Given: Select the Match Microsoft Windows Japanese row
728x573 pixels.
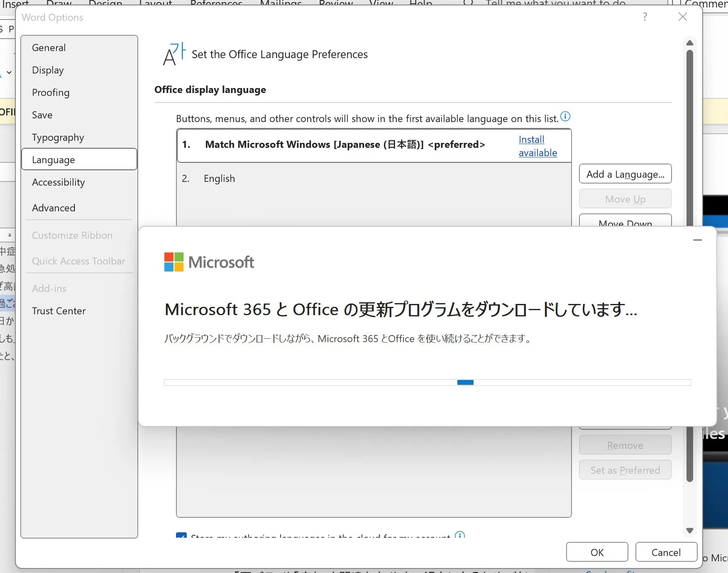Looking at the screenshot, I should pos(374,145).
